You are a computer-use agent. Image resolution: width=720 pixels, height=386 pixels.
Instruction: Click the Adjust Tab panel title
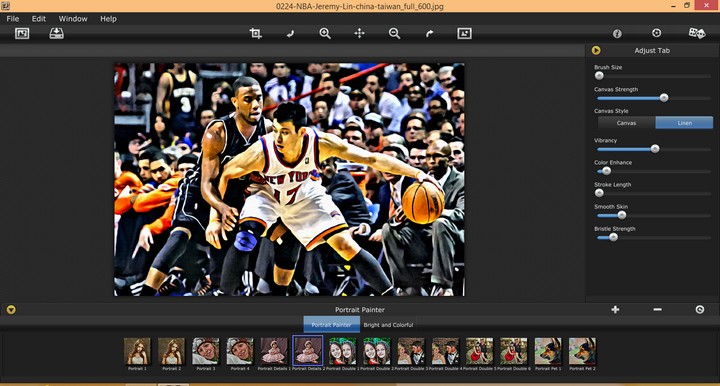point(652,50)
